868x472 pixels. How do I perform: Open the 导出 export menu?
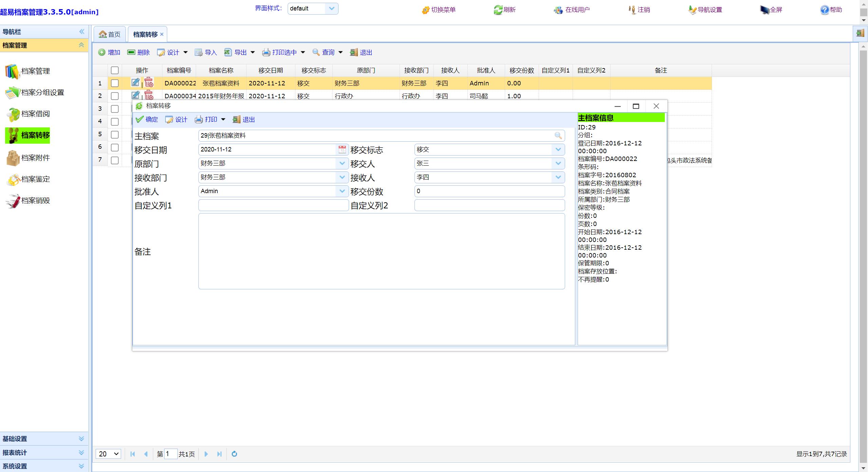pos(239,52)
